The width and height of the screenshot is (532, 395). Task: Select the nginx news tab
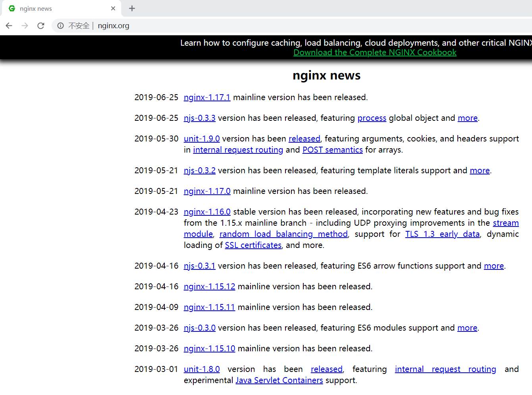(x=62, y=8)
